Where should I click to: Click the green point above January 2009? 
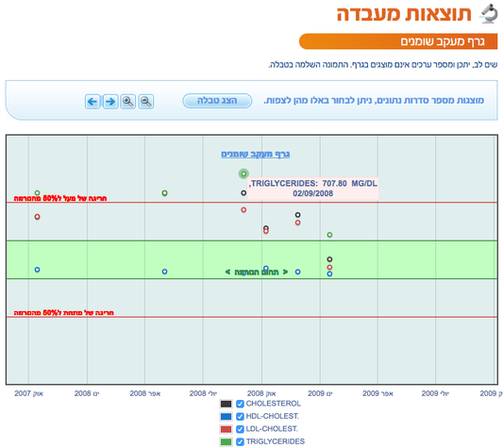pos(329,235)
